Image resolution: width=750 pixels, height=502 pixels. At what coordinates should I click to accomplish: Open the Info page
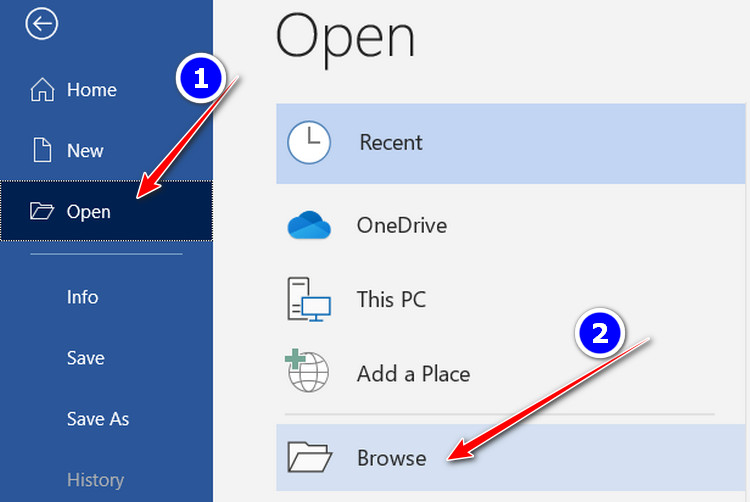coord(83,297)
